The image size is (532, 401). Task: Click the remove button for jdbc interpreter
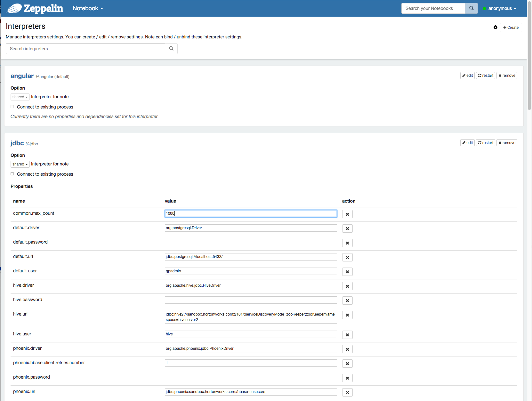pyautogui.click(x=507, y=143)
